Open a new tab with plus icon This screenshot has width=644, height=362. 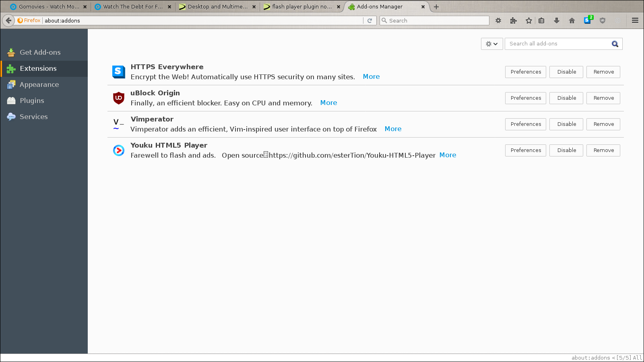click(x=436, y=7)
